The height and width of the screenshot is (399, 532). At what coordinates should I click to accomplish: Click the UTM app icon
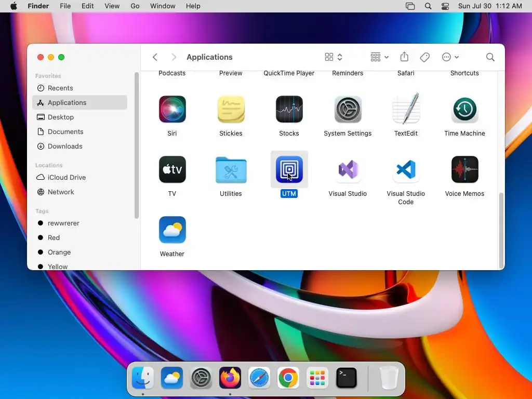(x=289, y=169)
